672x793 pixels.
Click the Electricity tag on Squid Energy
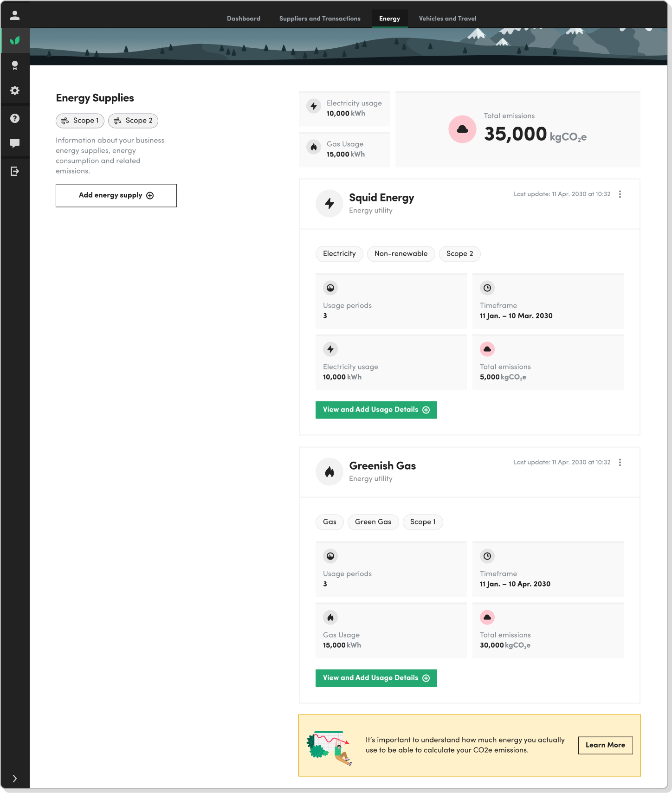click(339, 254)
